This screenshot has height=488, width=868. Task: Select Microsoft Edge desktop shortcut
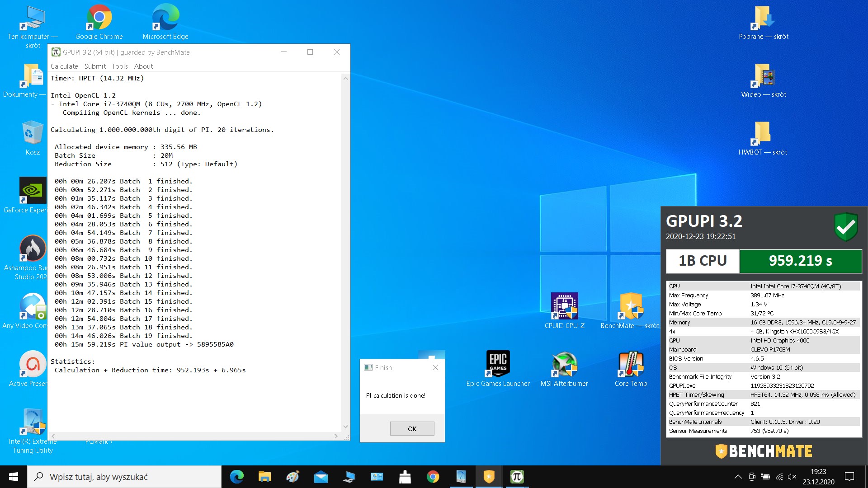[x=165, y=22]
